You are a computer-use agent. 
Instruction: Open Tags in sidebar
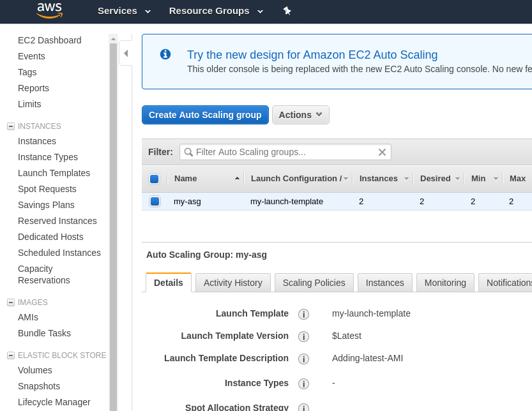coord(27,72)
